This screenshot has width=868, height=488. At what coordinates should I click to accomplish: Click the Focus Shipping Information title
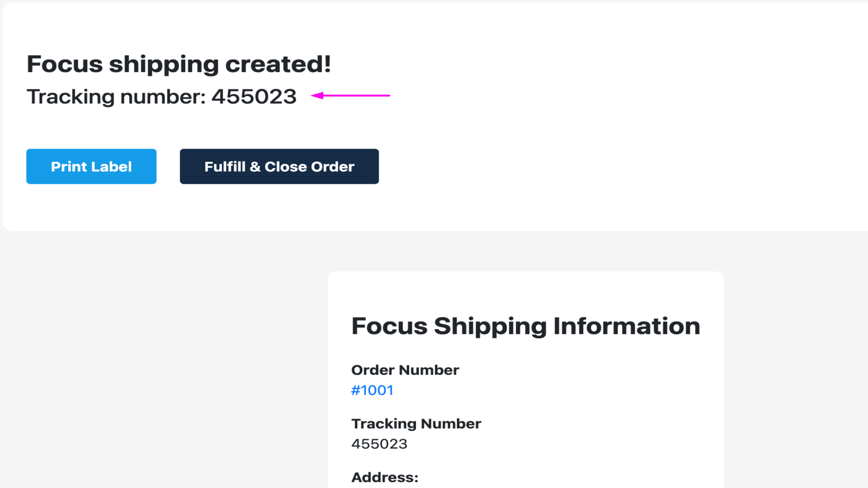pyautogui.click(x=526, y=326)
